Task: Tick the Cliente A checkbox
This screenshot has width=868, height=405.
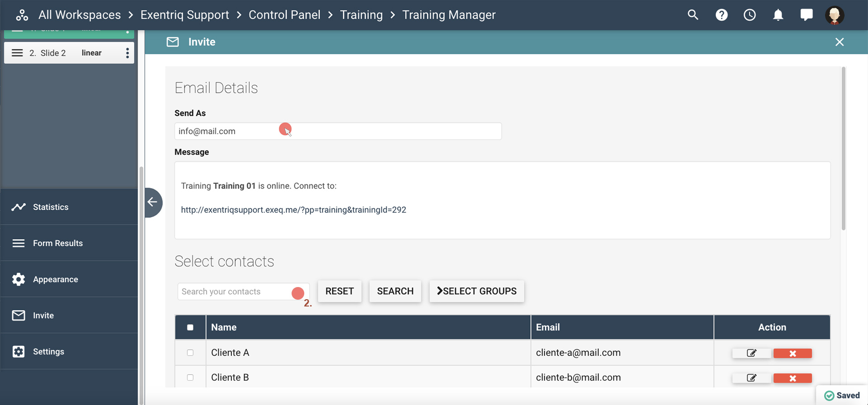Action: [190, 353]
